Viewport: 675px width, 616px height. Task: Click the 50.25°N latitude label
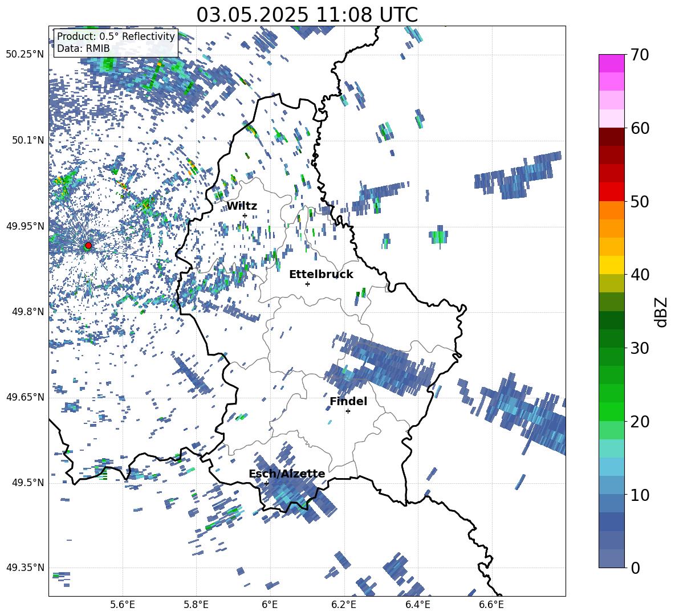25,55
